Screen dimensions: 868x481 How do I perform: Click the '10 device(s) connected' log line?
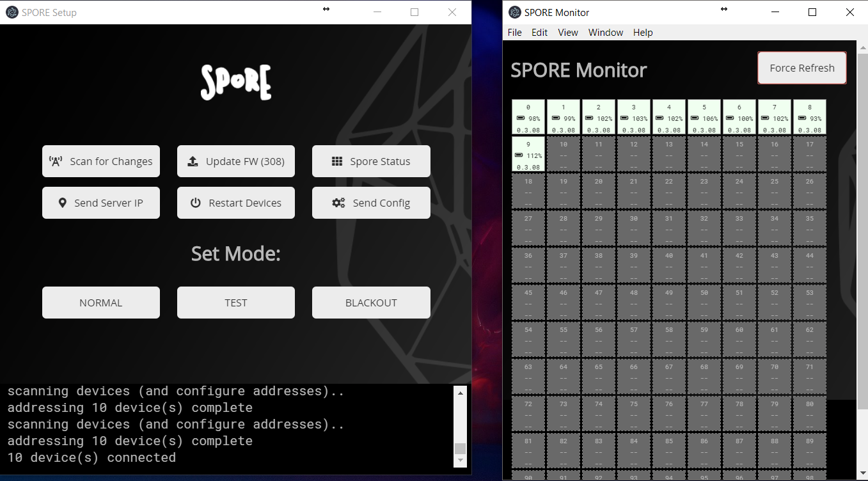(91, 457)
